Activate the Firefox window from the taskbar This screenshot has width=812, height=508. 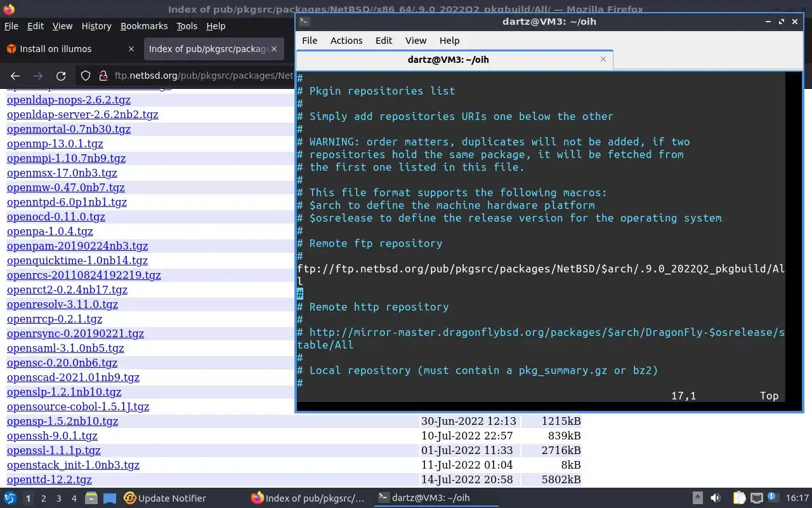coord(308,498)
